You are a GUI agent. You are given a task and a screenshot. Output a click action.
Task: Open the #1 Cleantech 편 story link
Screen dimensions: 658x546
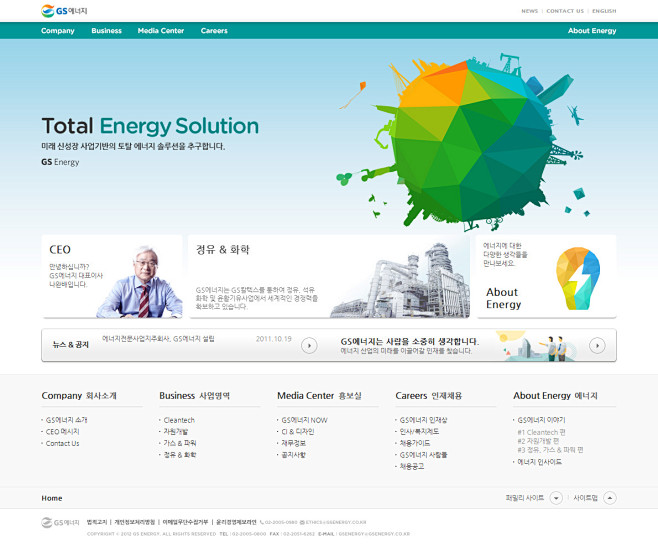tap(541, 432)
